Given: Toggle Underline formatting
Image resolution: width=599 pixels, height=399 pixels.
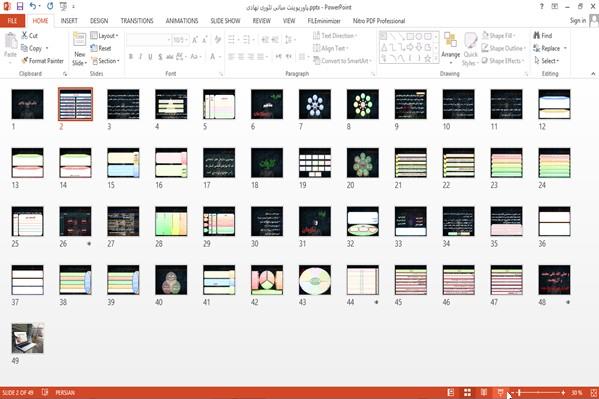Looking at the screenshot, I should point(150,57).
